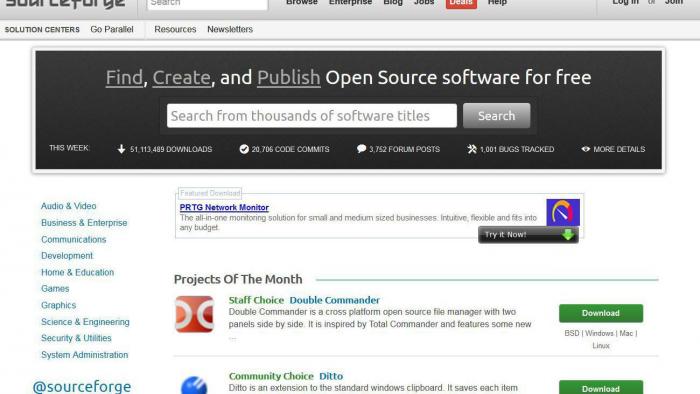
Task: Click the eye icon beside More Details
Action: pos(586,149)
